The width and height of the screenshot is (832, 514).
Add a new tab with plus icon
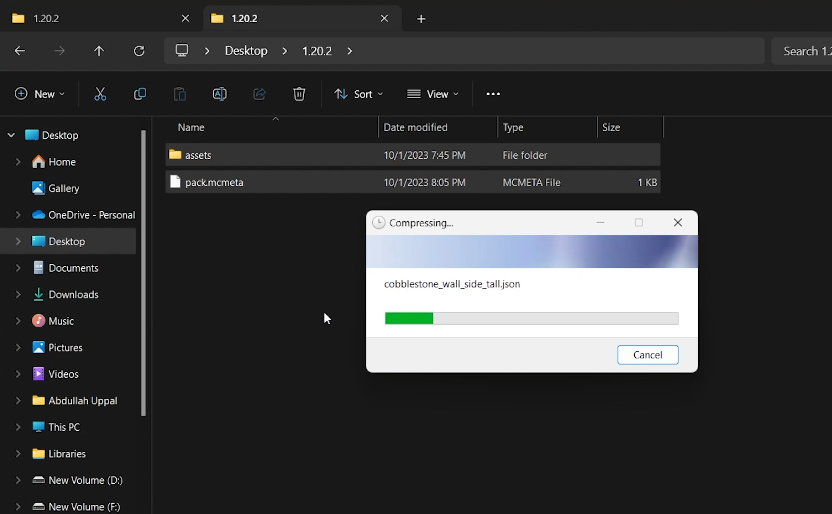[421, 19]
